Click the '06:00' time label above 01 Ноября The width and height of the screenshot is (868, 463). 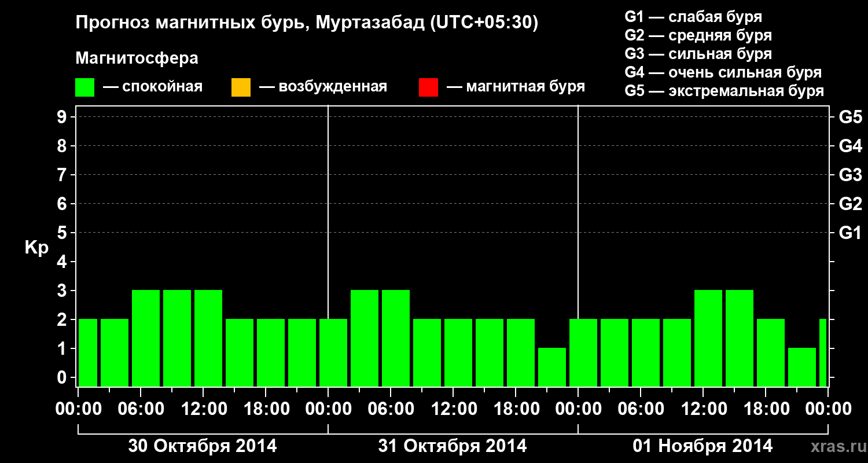(x=641, y=409)
